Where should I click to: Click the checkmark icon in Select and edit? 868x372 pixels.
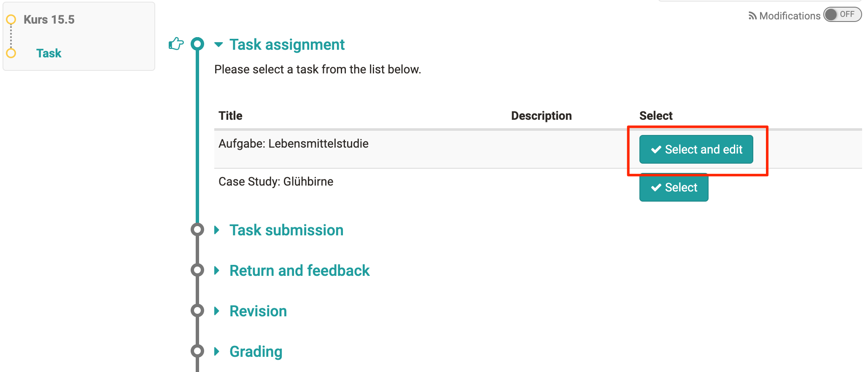click(x=656, y=149)
